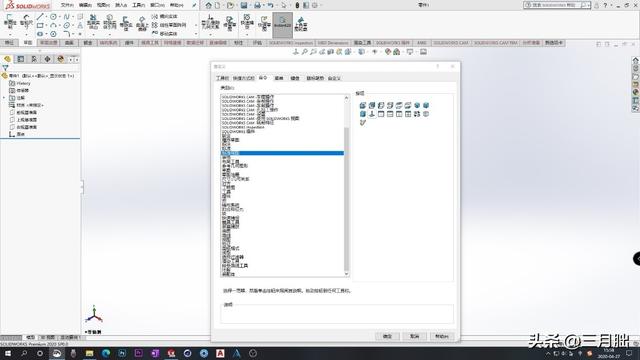
Task: Expand the annotations (注解) tree node
Action: pyautogui.click(x=4, y=98)
